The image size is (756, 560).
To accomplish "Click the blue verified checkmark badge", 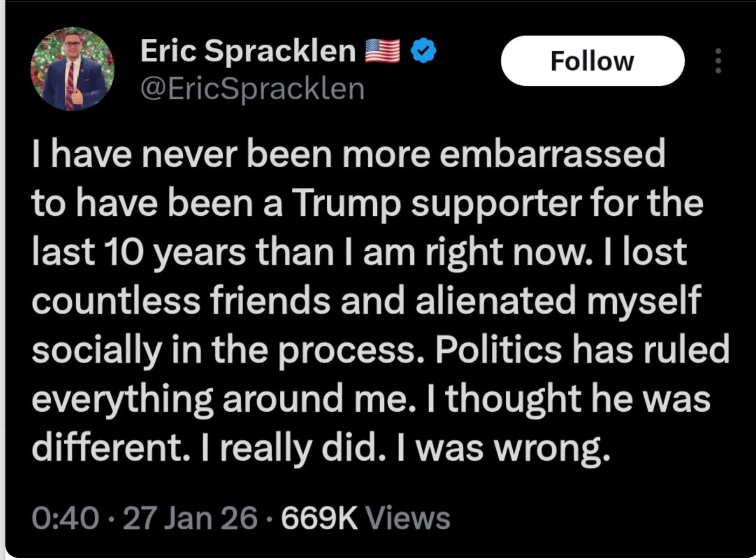I will [x=423, y=51].
